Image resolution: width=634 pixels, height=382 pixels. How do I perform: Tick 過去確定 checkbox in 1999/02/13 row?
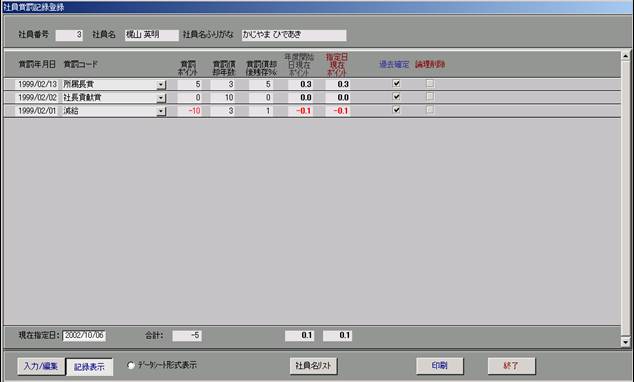396,83
